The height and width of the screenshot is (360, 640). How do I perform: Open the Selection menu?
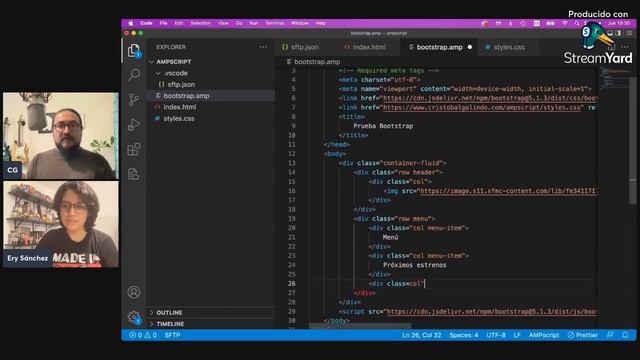(x=200, y=23)
